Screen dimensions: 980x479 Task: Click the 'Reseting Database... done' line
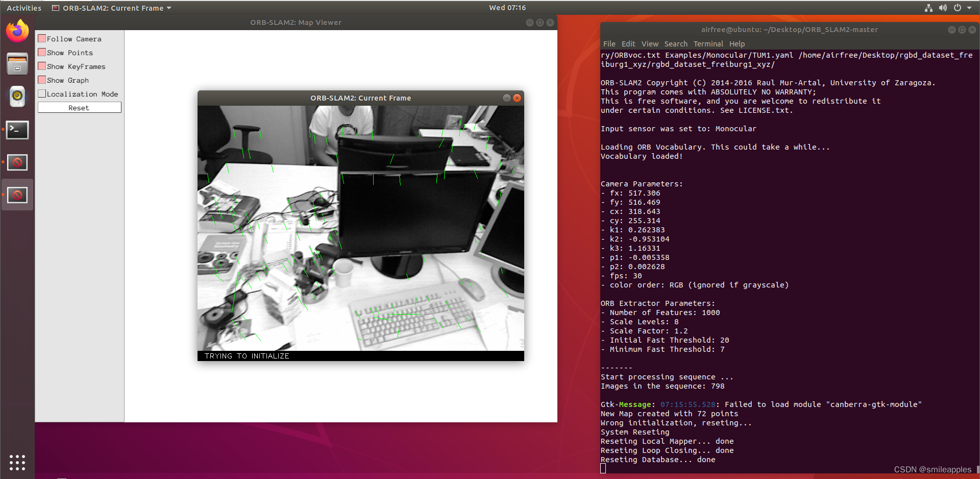click(x=658, y=460)
